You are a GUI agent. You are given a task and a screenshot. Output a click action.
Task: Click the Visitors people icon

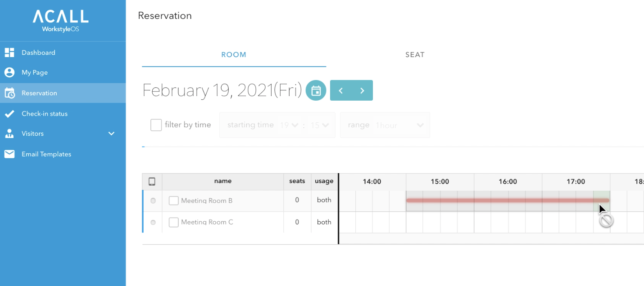pos(9,134)
